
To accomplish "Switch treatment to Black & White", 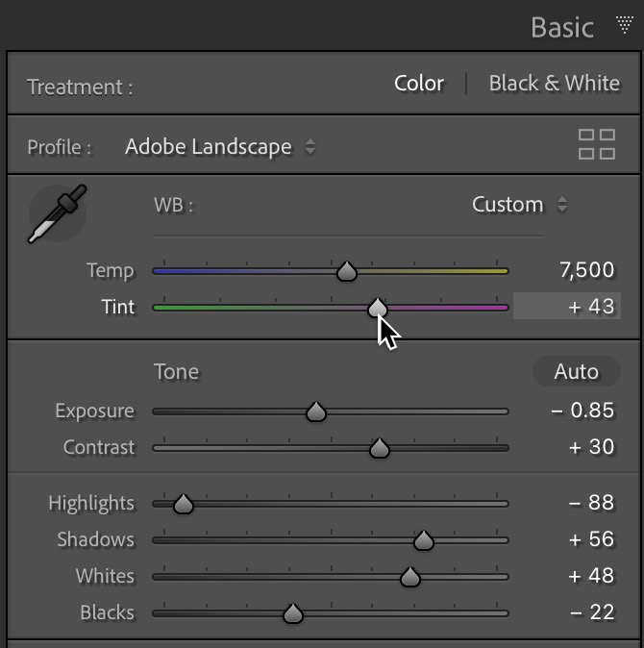I will 555,84.
